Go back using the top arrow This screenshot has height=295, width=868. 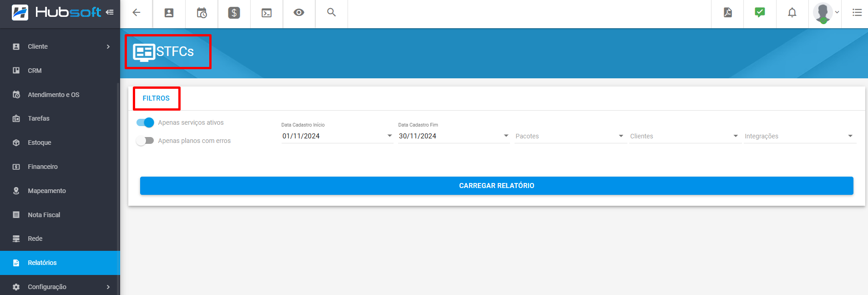tap(136, 13)
